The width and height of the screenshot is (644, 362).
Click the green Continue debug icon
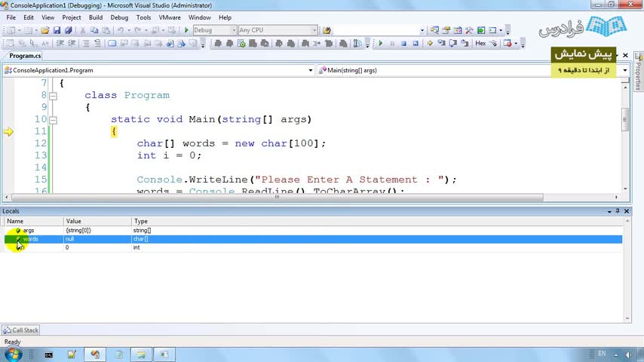[x=380, y=43]
